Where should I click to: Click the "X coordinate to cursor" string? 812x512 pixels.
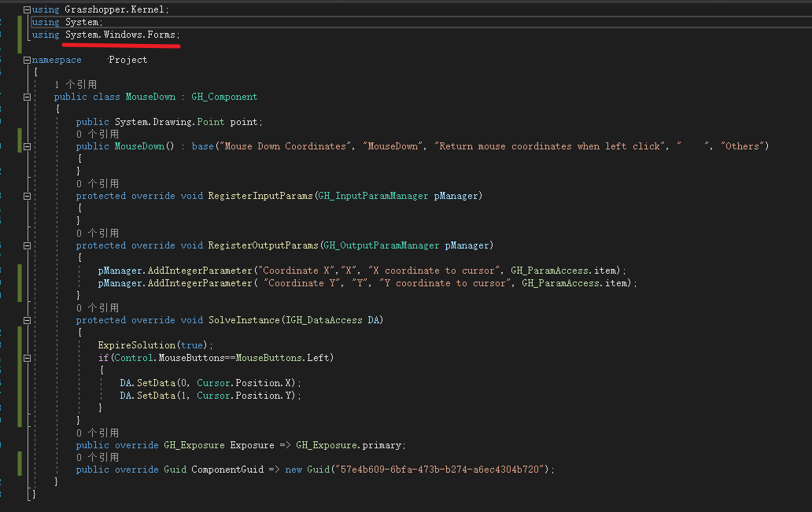(434, 271)
